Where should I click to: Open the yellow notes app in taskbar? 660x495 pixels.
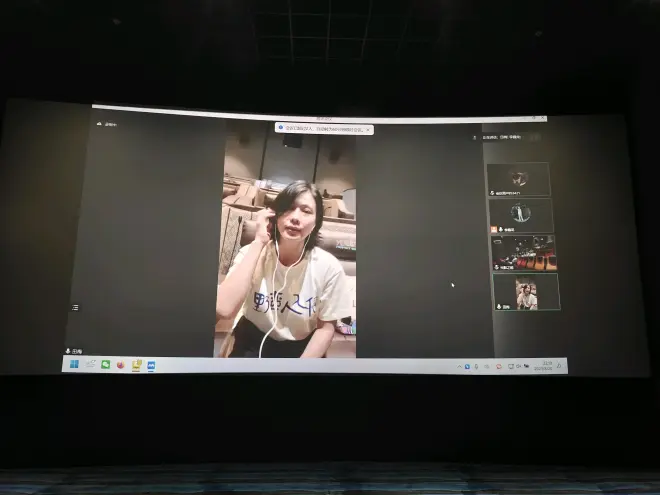136,365
